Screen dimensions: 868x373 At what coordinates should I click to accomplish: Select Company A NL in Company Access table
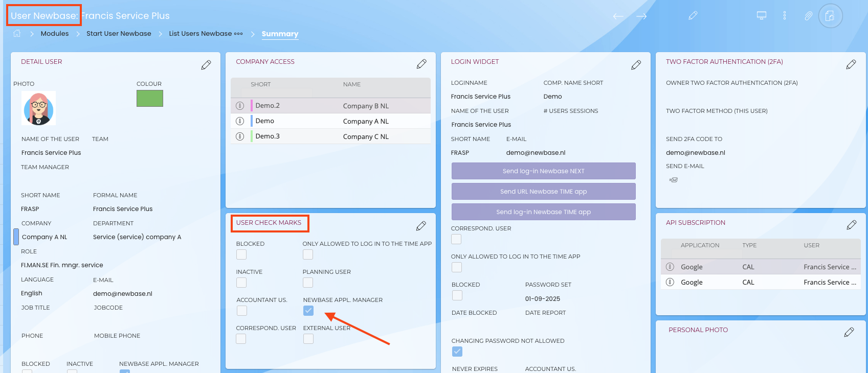click(x=366, y=121)
